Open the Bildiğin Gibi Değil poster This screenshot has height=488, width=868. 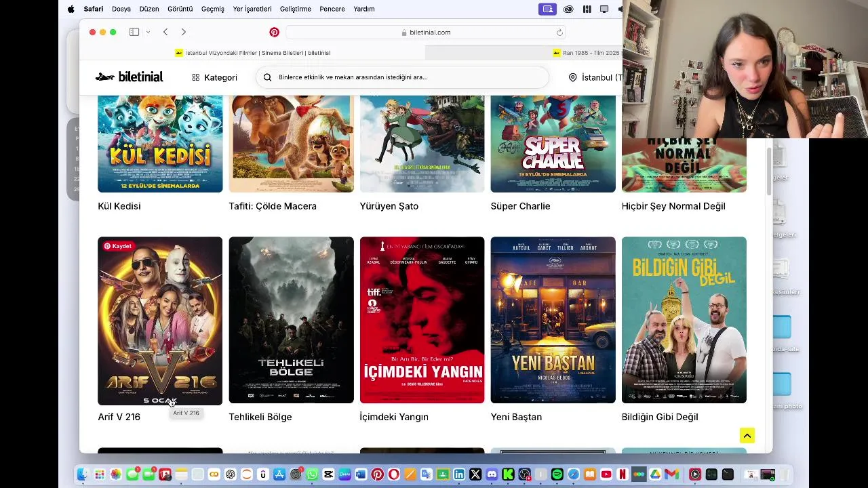tap(684, 320)
